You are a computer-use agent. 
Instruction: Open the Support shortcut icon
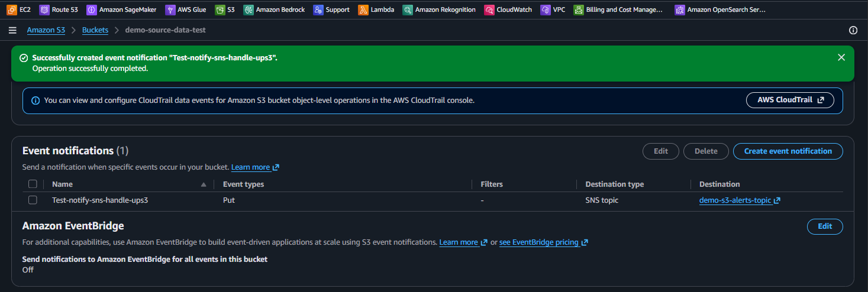coord(318,9)
